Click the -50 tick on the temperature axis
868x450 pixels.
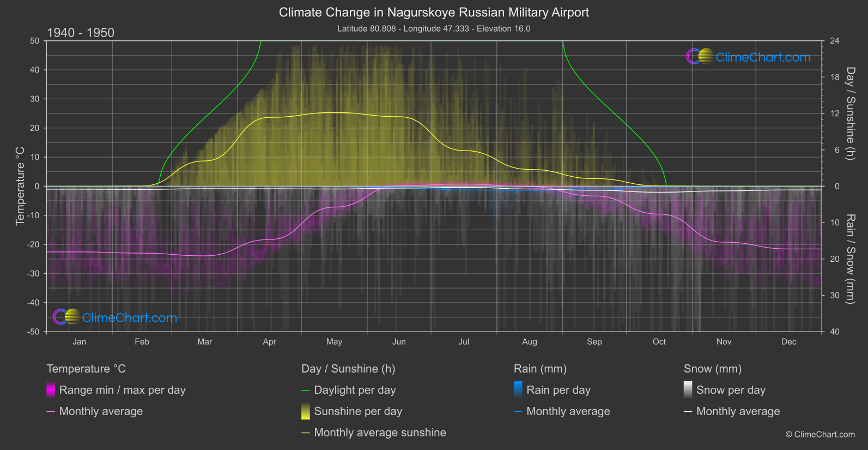pyautogui.click(x=33, y=332)
